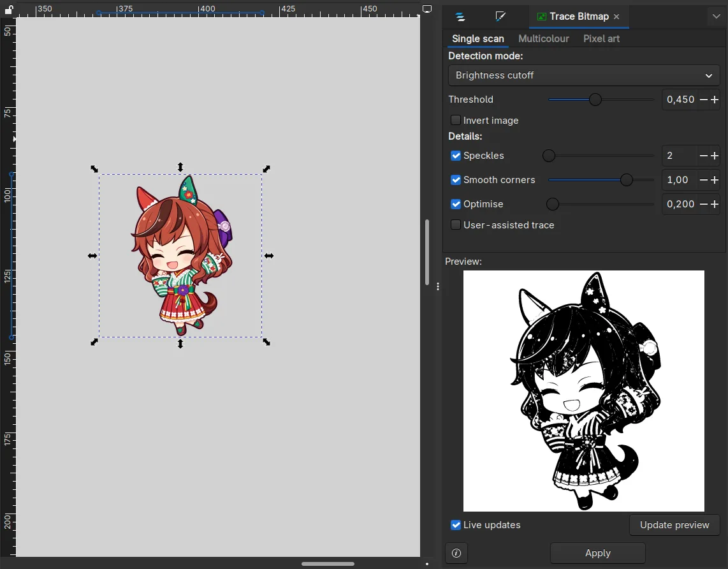The width and height of the screenshot is (728, 569).
Task: Click the Smooth corners value field 1,00
Action: tap(680, 180)
